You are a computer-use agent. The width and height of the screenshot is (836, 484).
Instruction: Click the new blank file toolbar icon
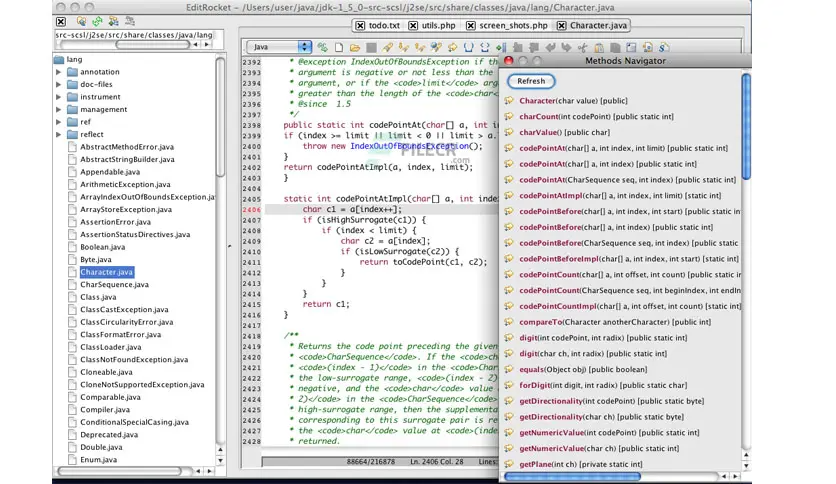(338, 46)
